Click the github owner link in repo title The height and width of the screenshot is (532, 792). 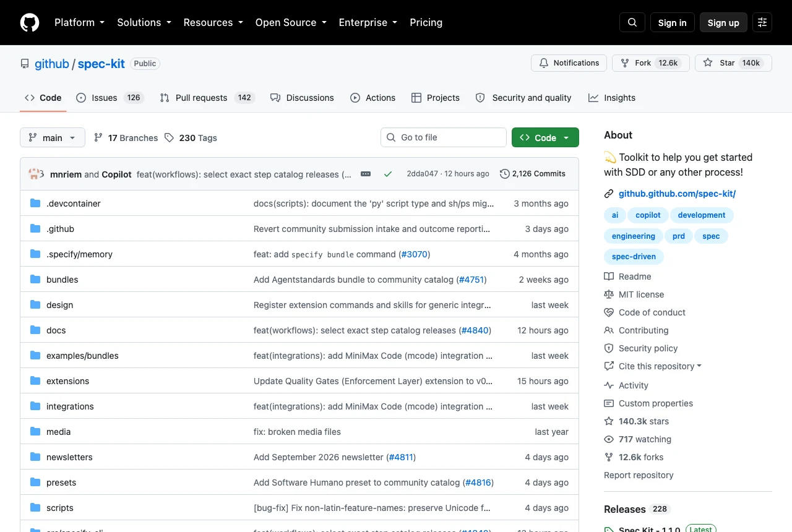point(52,64)
